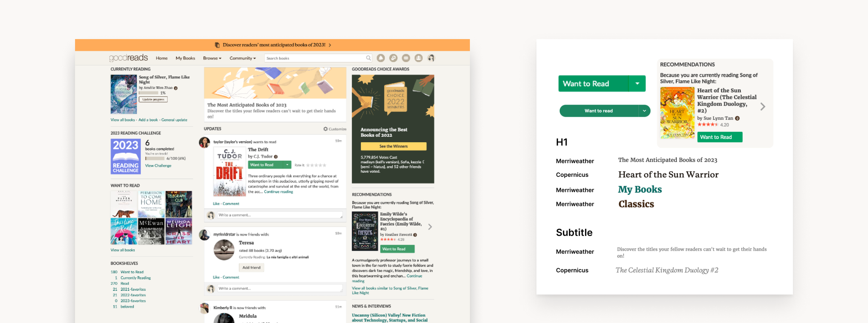Open The Drift book cover
The image size is (868, 323).
coord(229,172)
